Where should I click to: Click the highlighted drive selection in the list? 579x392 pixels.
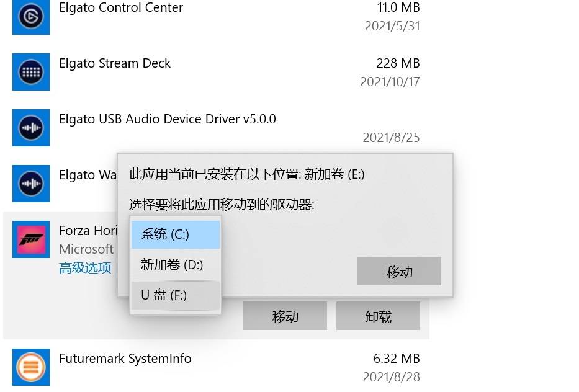(x=176, y=234)
